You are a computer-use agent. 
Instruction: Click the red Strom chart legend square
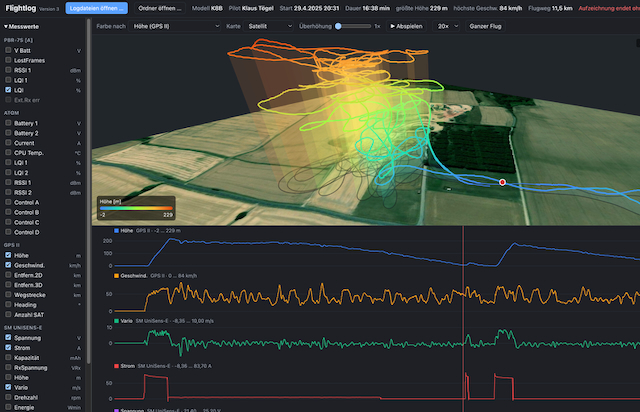[116, 366]
